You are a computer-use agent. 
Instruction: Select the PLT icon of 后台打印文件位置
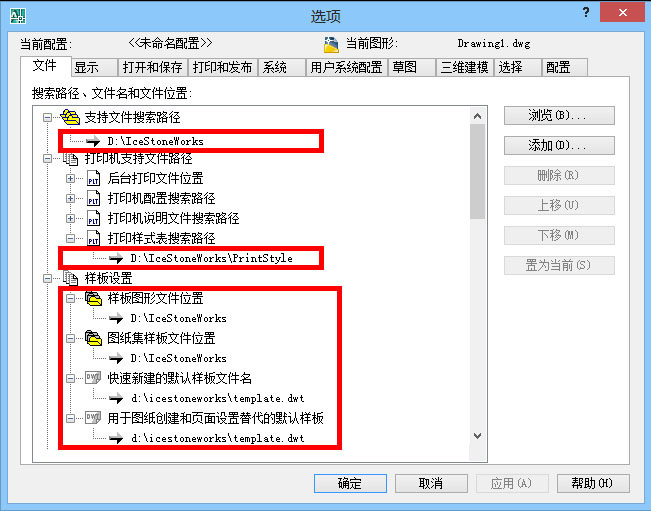pyautogui.click(x=93, y=178)
